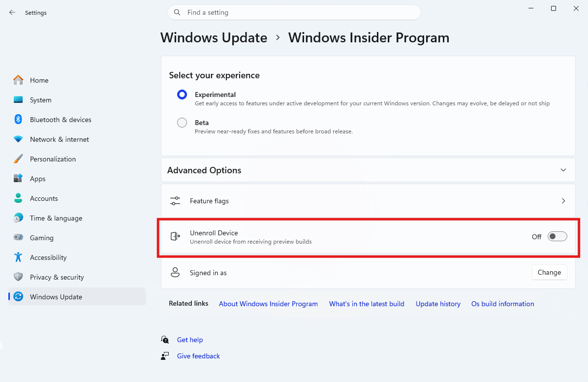
Task: Click the Off label beside toggle
Action: point(537,236)
